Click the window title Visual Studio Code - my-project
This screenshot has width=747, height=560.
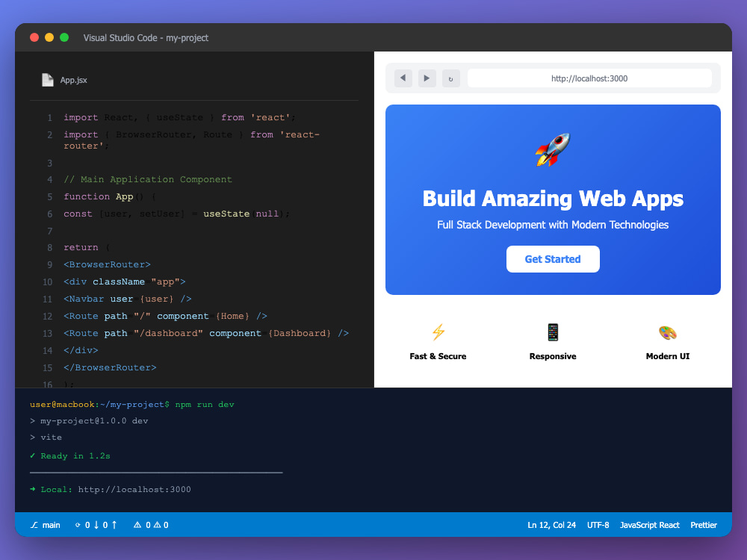point(146,37)
